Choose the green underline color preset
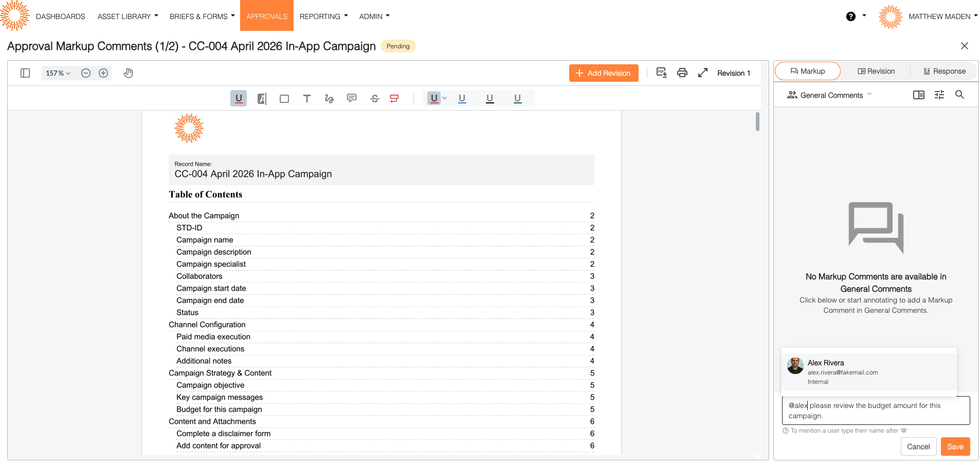This screenshot has width=980, height=463. (518, 98)
